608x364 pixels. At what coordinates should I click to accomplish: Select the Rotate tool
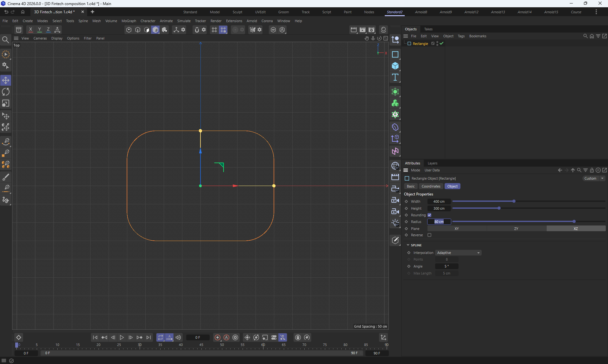6,92
